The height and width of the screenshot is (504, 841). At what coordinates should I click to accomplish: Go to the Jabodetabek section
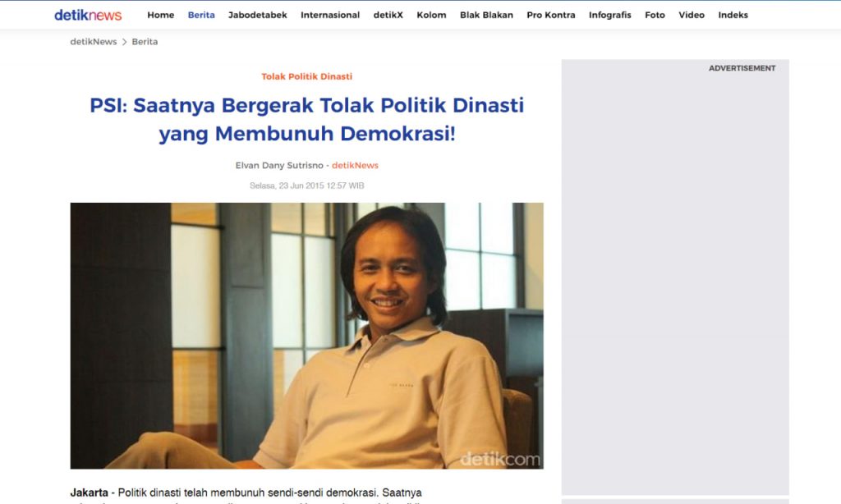[257, 15]
